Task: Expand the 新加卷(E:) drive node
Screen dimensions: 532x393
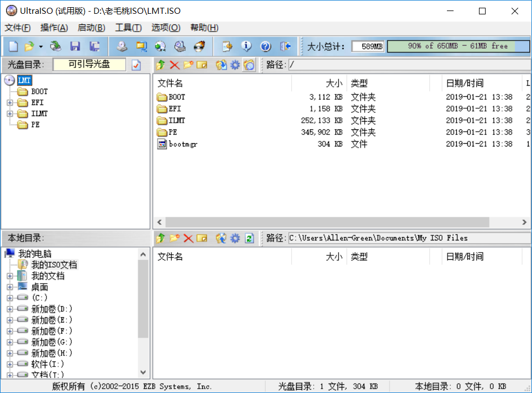Action: click(x=10, y=320)
